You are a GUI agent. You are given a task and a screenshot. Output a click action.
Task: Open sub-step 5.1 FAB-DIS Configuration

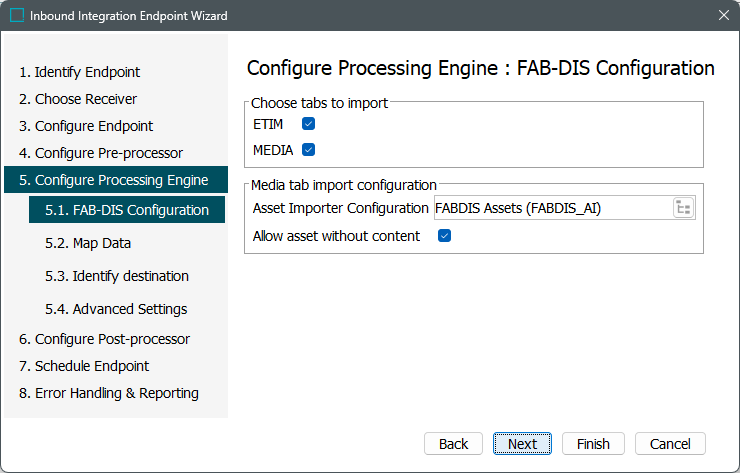point(126,210)
